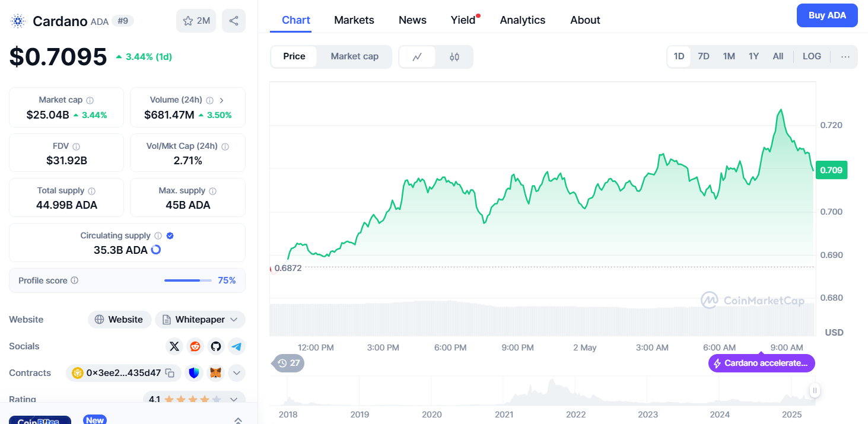Click circulating supply progress ring icon
Screen dimensions: 868x424
click(156, 250)
